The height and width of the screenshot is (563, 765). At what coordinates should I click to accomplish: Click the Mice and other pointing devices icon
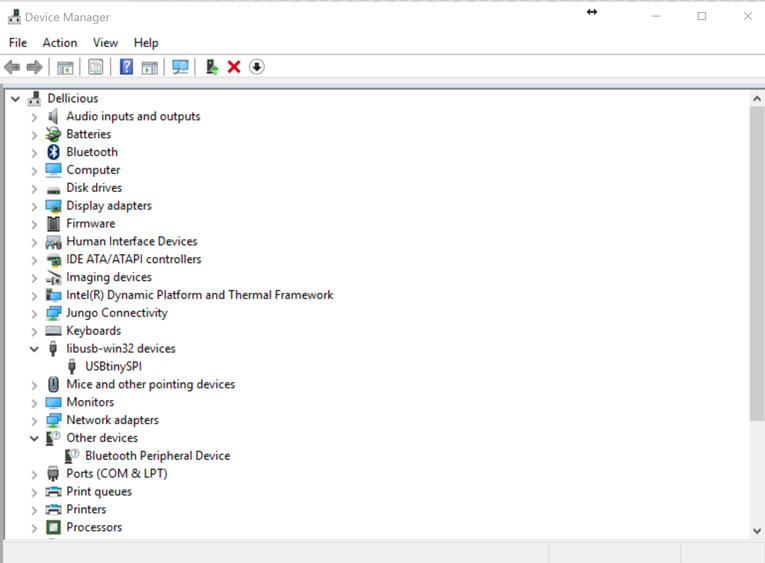53,384
